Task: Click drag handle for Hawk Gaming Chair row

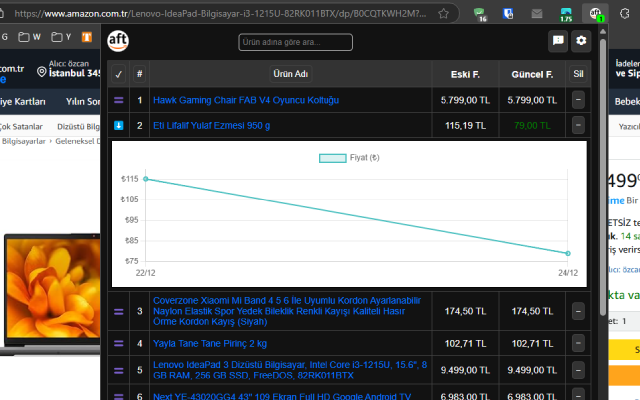Action: [x=118, y=100]
